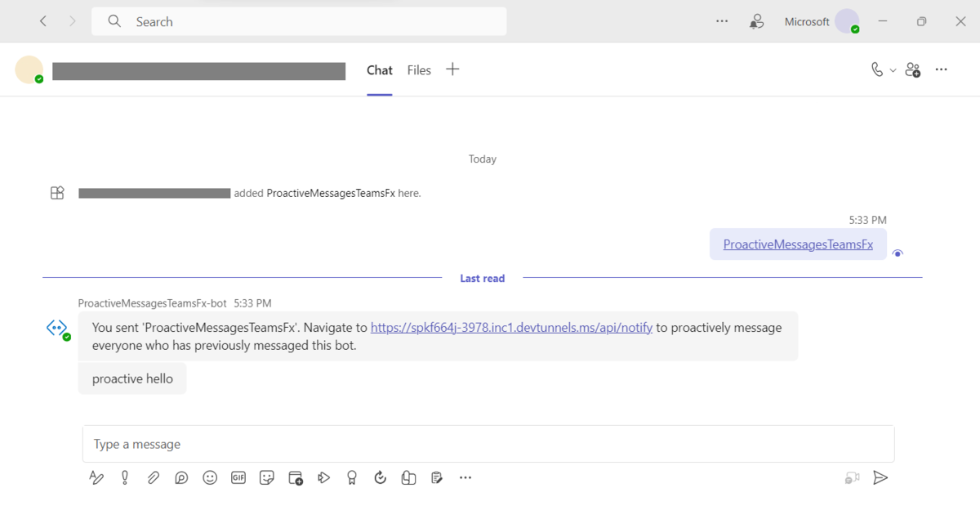
Task: Set delivery importance for the message
Action: [x=124, y=477]
